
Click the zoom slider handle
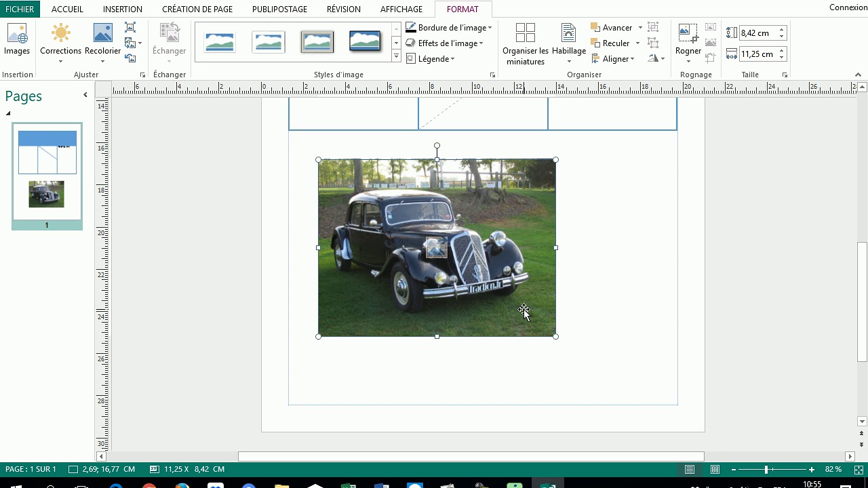point(766,470)
